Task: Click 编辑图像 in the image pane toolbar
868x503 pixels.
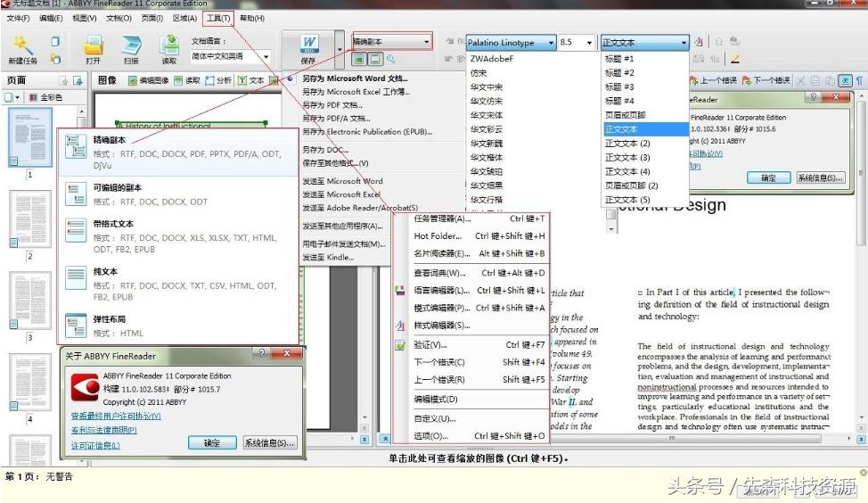Action: [148, 80]
